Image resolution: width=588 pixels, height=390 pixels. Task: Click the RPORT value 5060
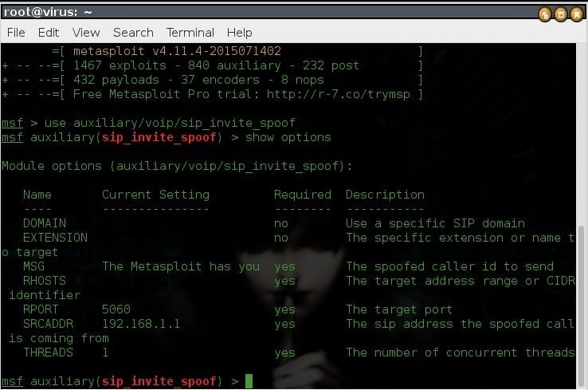116,309
